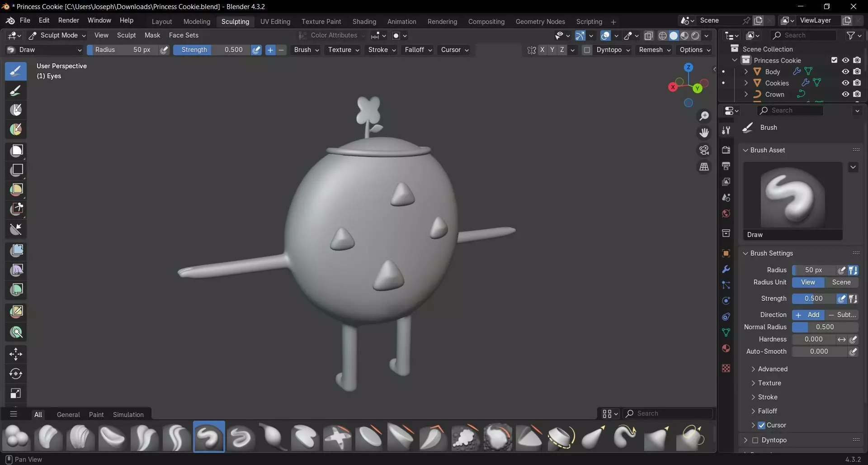Open the File menu
Image resolution: width=868 pixels, height=465 pixels.
tap(25, 20)
